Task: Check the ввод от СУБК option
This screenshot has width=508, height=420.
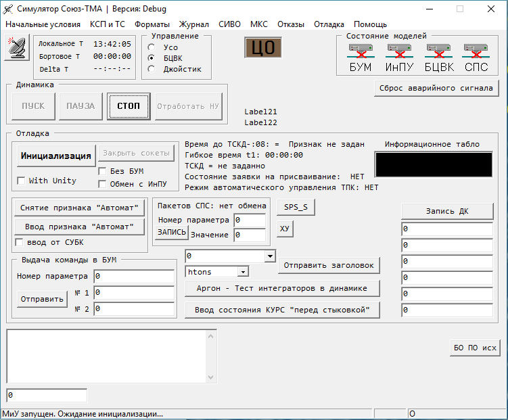Action: tap(20, 242)
